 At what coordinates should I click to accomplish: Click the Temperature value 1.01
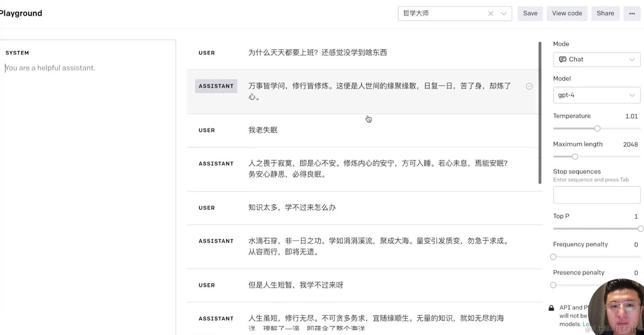[x=632, y=116]
